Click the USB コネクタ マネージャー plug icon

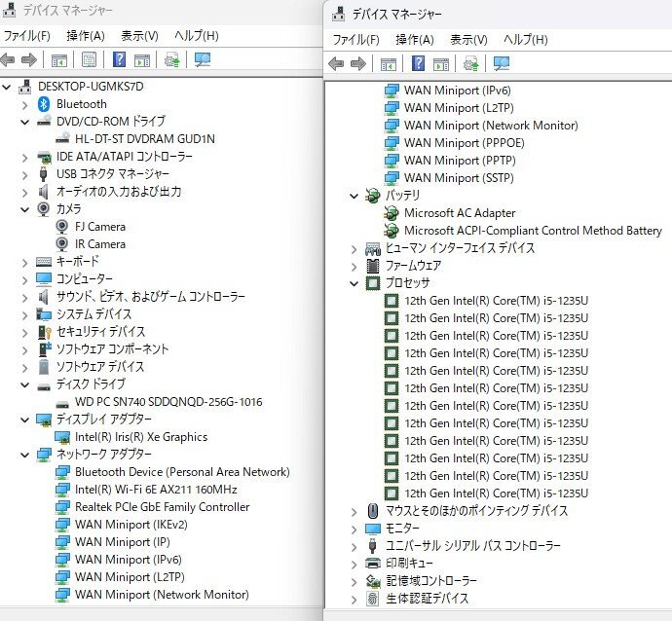click(43, 174)
